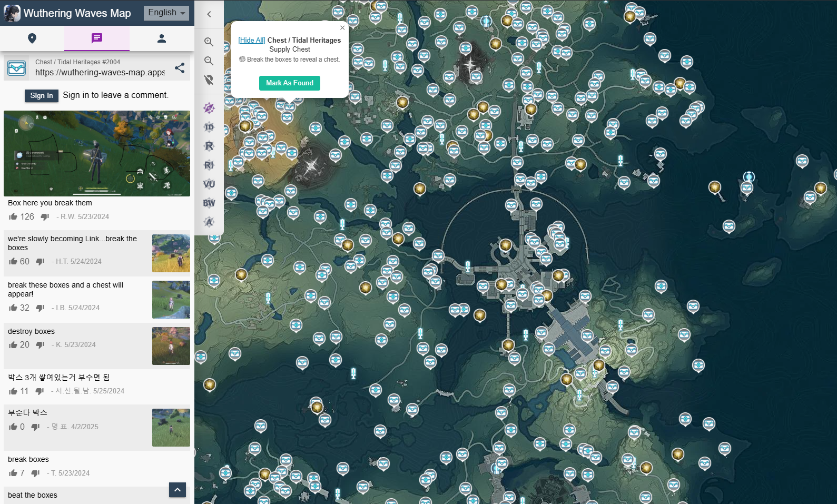Image resolution: width=837 pixels, height=504 pixels.
Task: Switch to the RI region map
Action: pyautogui.click(x=209, y=165)
